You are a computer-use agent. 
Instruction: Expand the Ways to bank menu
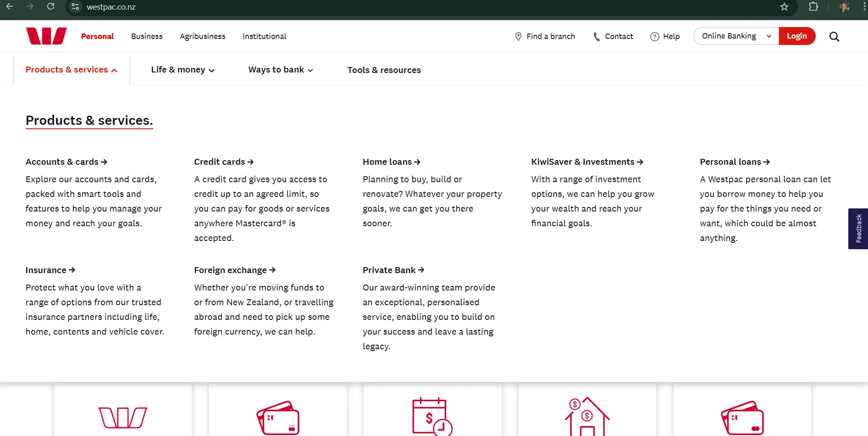[281, 70]
